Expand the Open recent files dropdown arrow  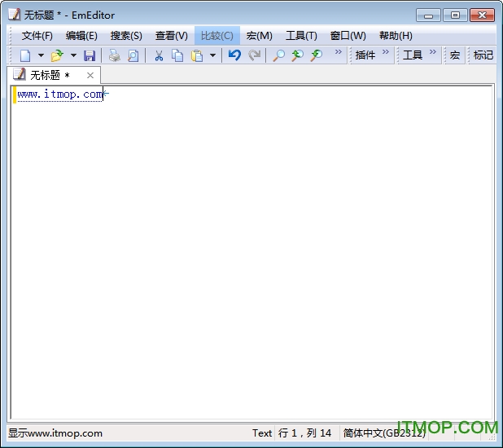click(73, 55)
